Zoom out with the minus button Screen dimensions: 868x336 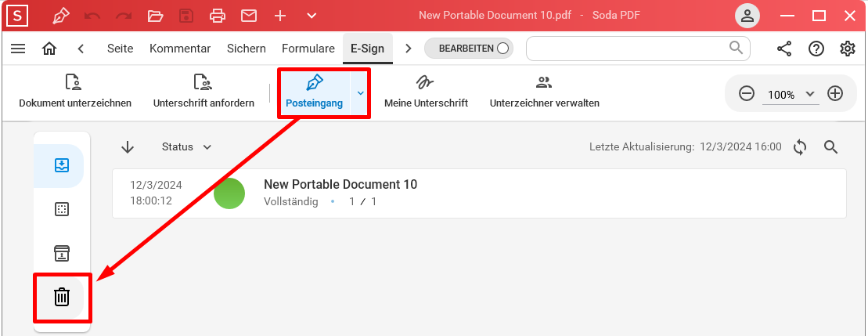click(x=747, y=93)
